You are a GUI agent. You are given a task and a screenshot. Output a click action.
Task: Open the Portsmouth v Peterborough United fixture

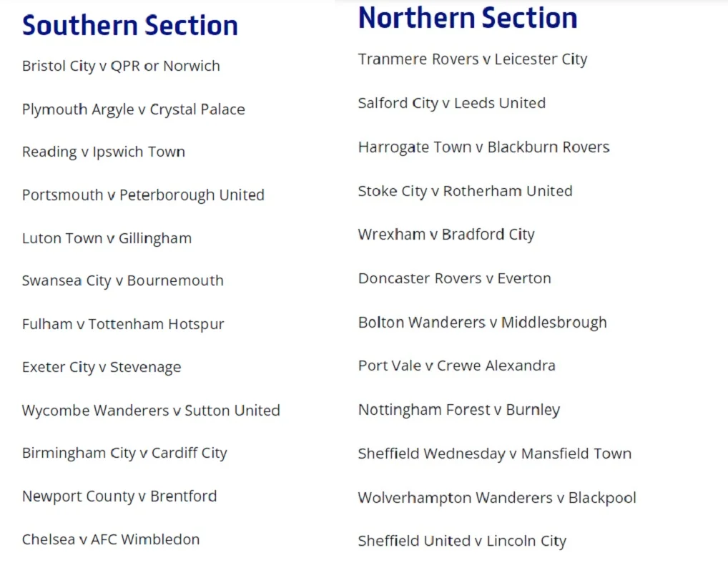[143, 195]
